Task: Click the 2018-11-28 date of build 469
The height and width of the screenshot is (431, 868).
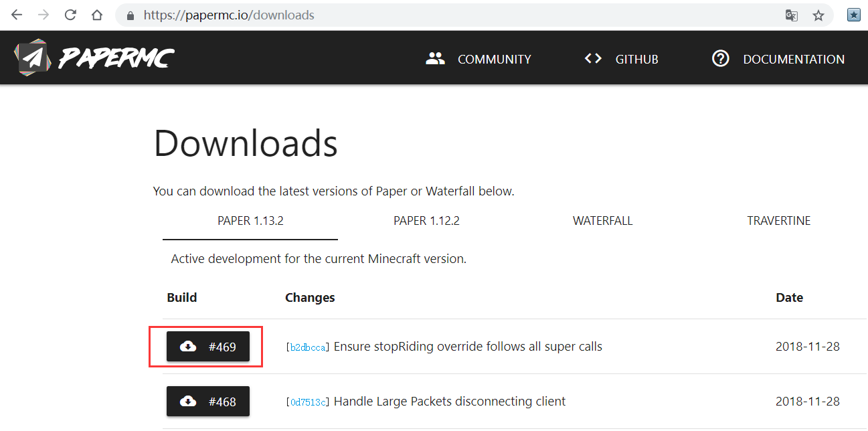Action: 808,347
